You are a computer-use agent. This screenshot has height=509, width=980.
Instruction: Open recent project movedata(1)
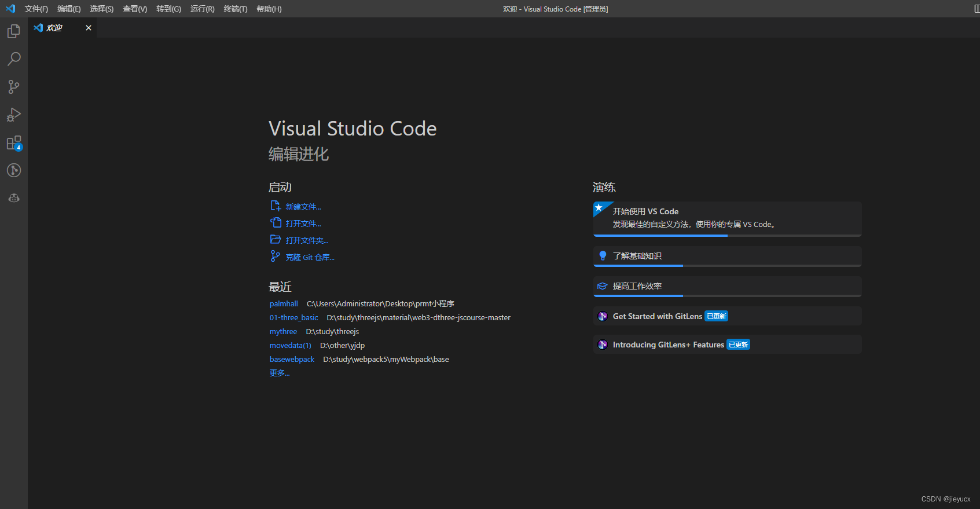point(290,345)
